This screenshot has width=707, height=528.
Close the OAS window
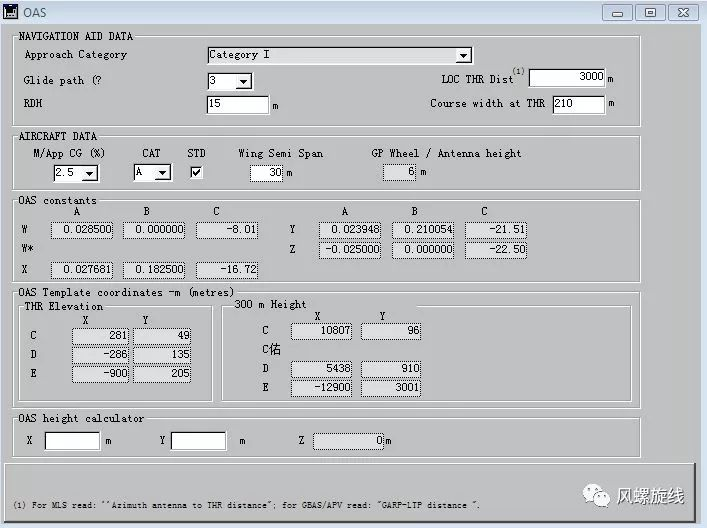pos(683,13)
